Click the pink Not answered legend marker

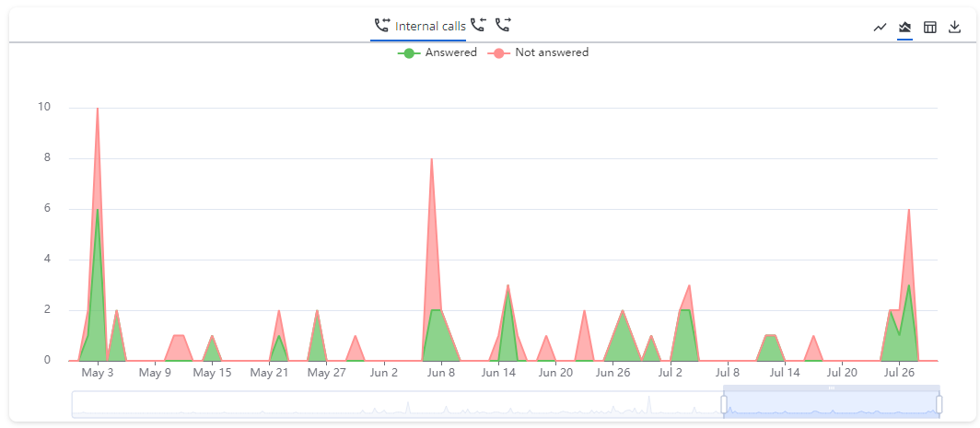[499, 53]
